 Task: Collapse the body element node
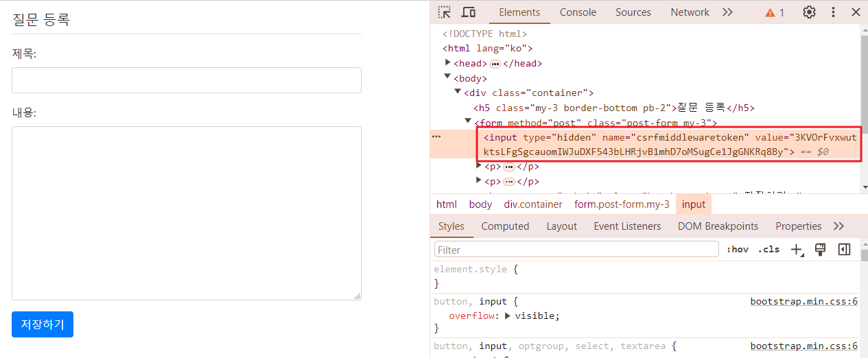448,77
